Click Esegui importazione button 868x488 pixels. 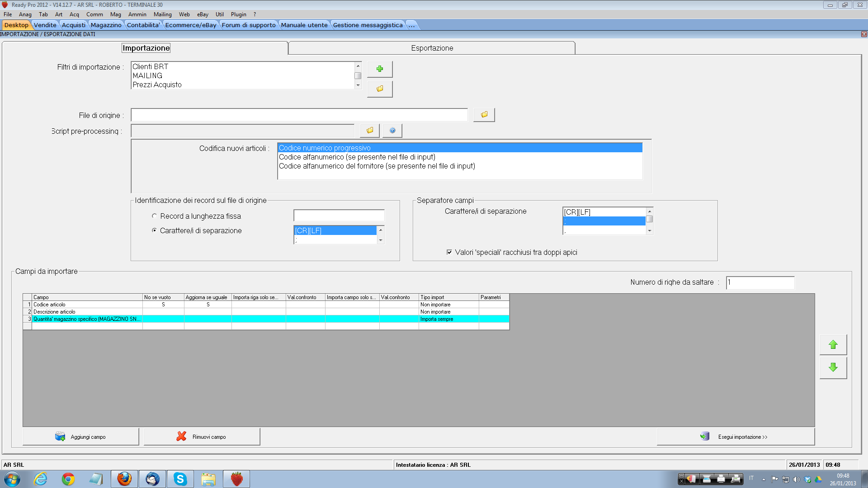tap(736, 436)
